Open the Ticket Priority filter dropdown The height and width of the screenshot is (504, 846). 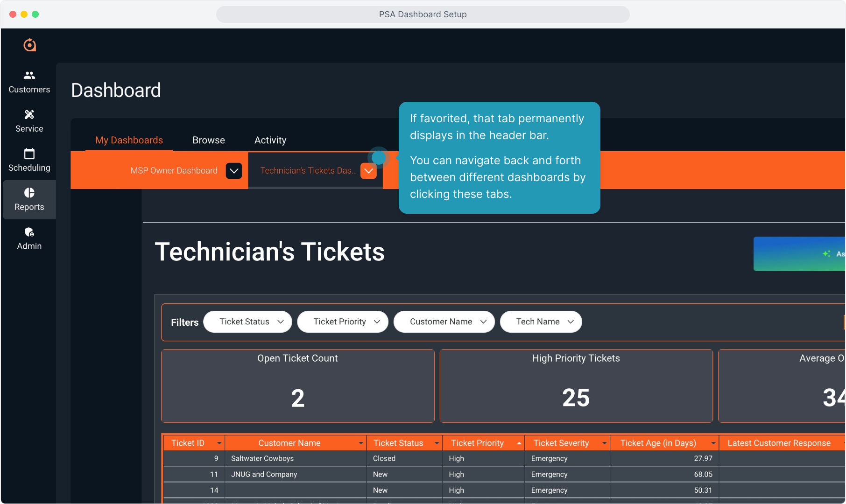coord(342,322)
